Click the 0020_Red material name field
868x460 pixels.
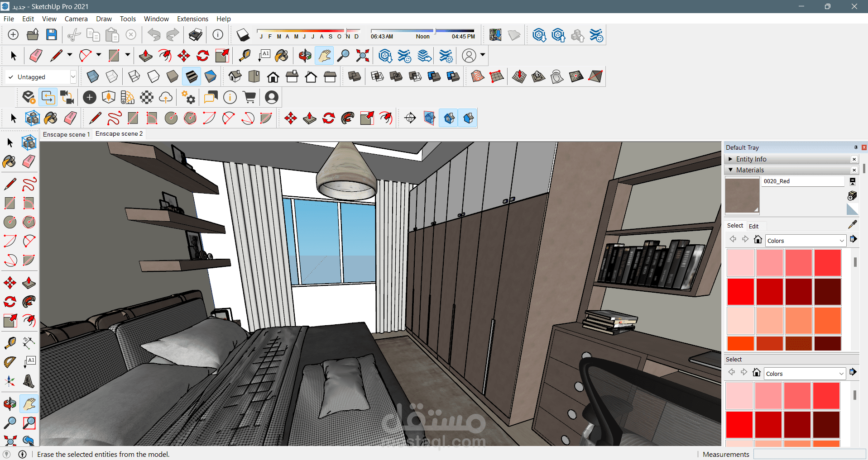click(803, 181)
